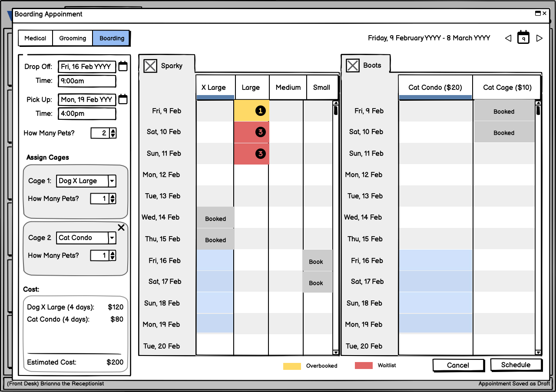This screenshot has width=556, height=392.
Task: Click the waitlist badge on Sat, 10 Feb
Action: coord(260,132)
